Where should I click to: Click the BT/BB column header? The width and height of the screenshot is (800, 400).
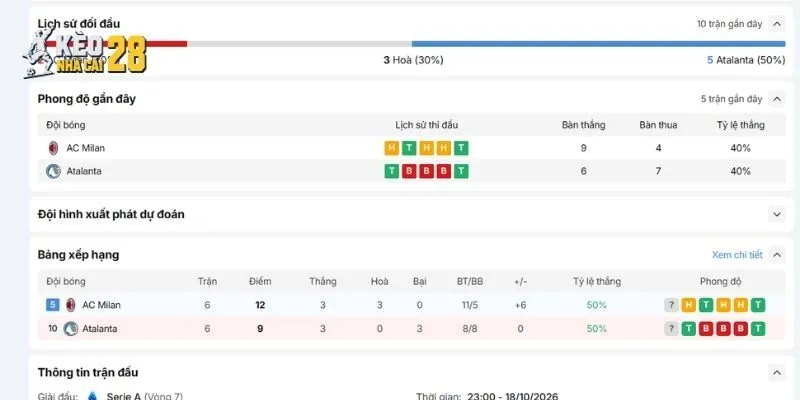point(470,282)
